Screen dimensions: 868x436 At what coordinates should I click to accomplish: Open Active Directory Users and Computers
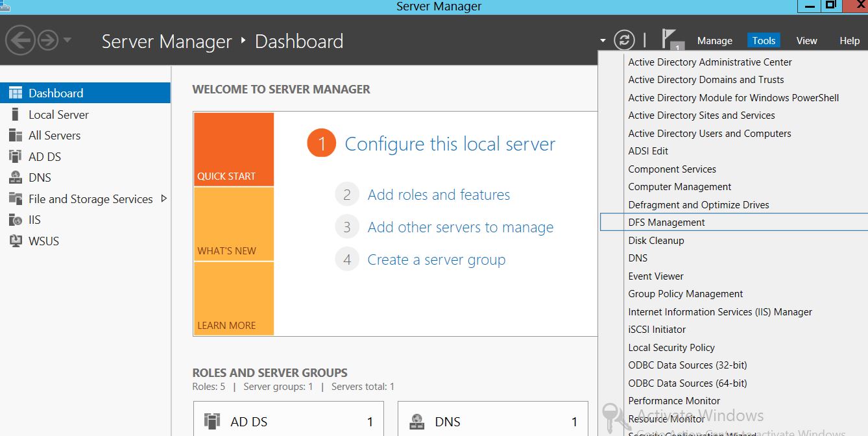pyautogui.click(x=709, y=134)
